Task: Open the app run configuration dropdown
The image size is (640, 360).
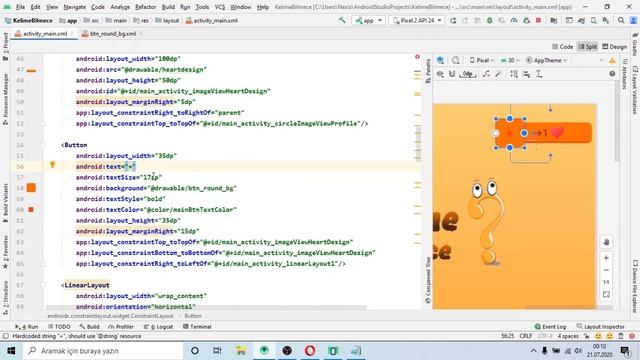Action: (369, 20)
